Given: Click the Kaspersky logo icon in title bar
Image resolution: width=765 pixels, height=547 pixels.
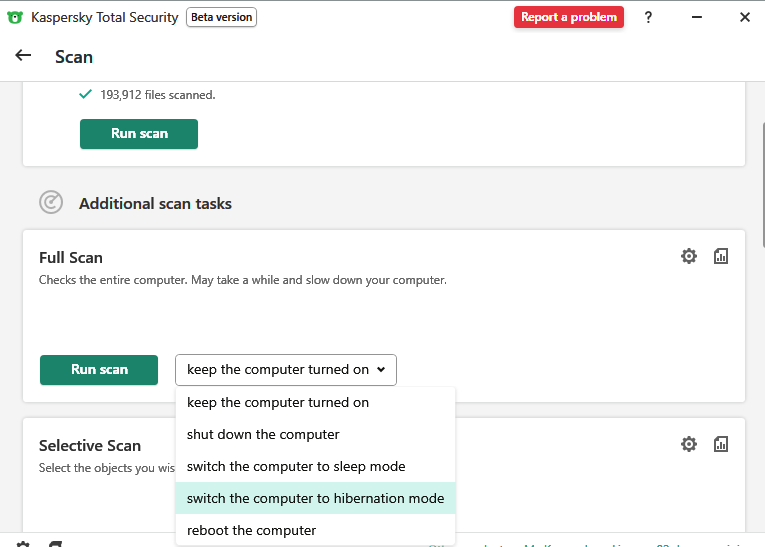Looking at the screenshot, I should pyautogui.click(x=15, y=17).
